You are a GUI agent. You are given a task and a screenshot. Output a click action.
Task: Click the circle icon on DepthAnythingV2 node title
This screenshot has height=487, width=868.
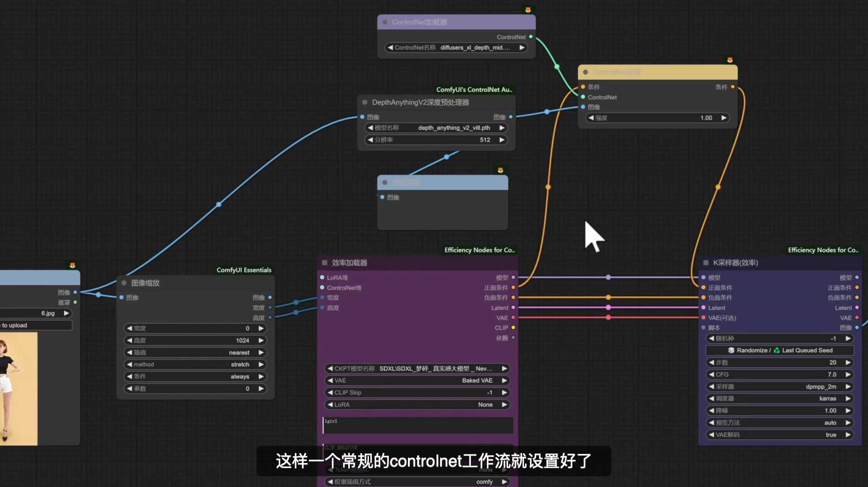pos(364,102)
